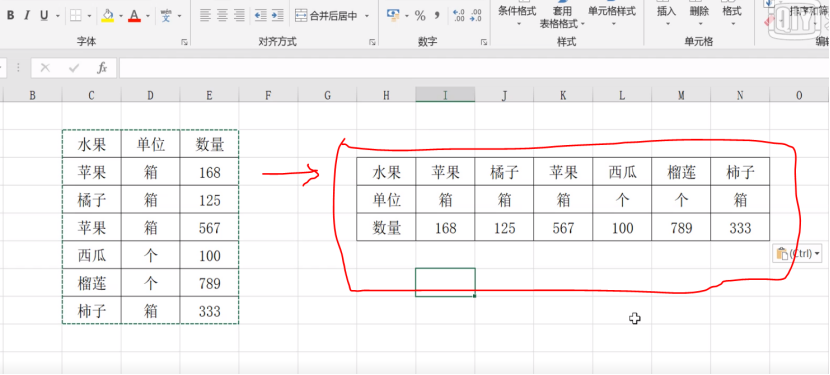This screenshot has height=375, width=830.
Task: Select column I header
Action: (x=445, y=95)
